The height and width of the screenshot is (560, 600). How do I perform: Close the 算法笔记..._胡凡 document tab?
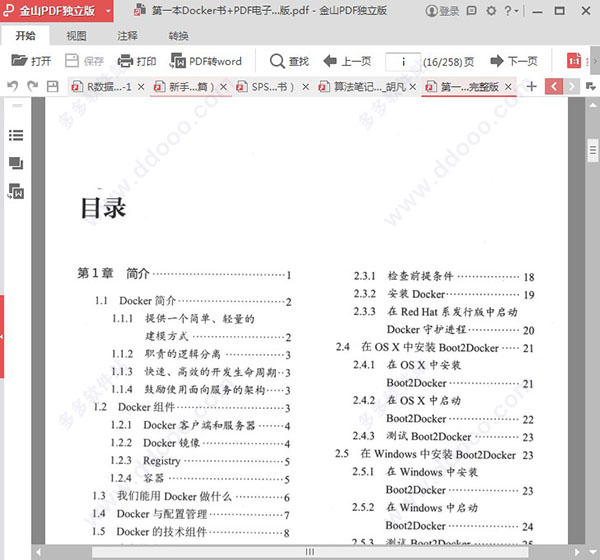point(412,87)
